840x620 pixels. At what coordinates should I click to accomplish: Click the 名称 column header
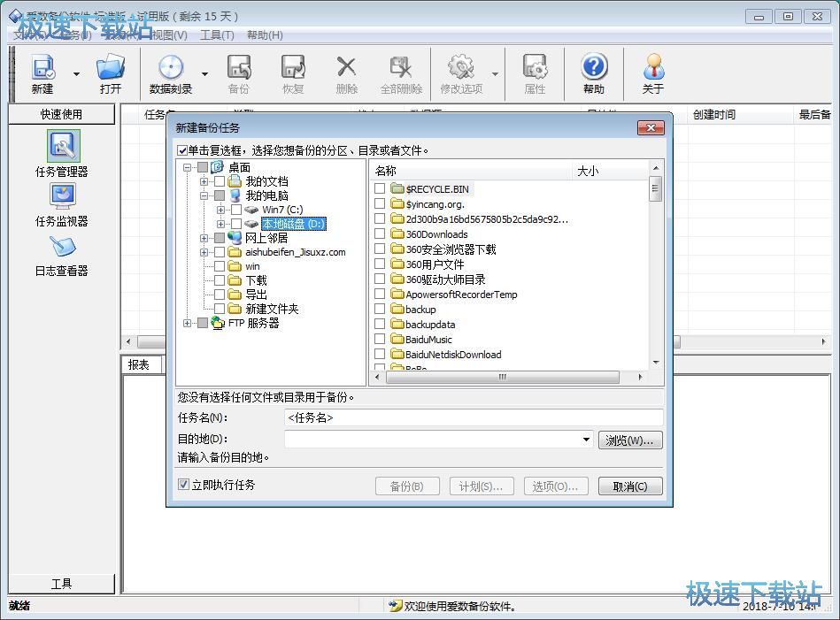click(x=470, y=171)
